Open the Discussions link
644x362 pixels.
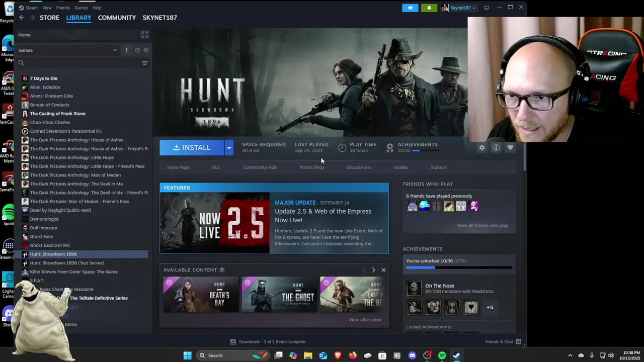point(359,167)
